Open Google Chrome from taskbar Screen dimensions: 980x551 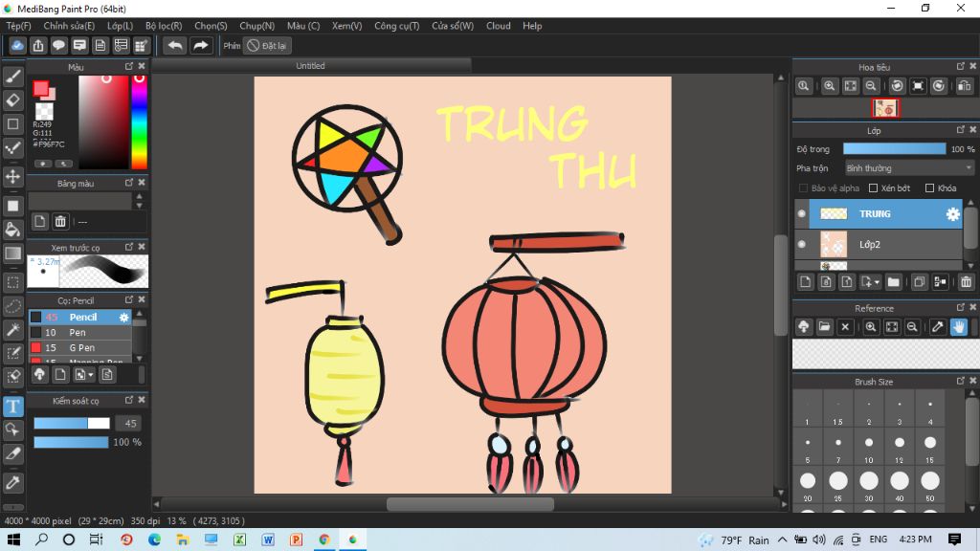pos(324,540)
